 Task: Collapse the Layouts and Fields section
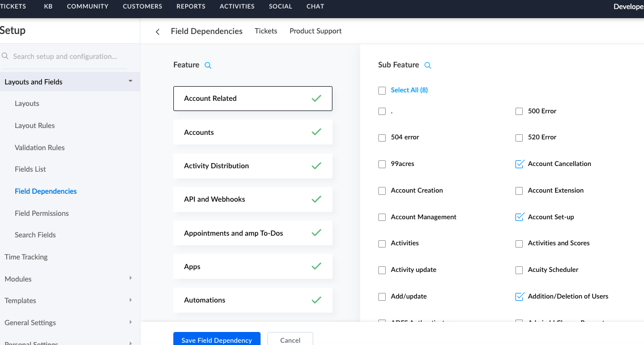pyautogui.click(x=130, y=82)
